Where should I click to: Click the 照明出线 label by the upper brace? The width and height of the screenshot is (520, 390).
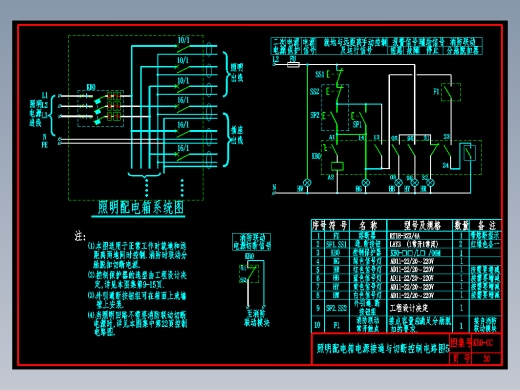click(237, 73)
